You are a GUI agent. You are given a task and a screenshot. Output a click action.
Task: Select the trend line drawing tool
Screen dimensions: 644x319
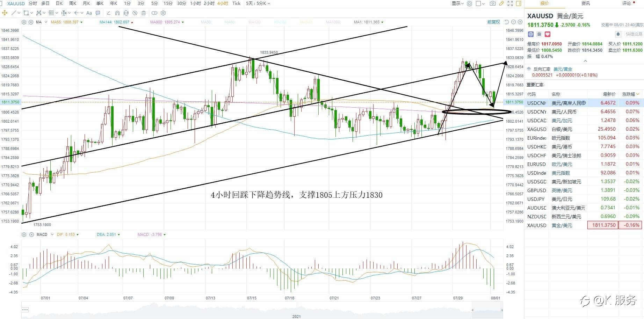pos(14,13)
